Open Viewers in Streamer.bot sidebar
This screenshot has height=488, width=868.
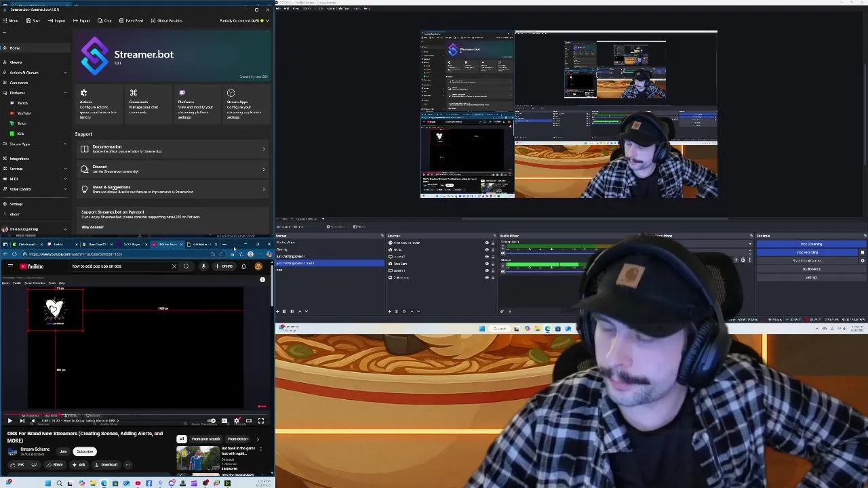35,62
